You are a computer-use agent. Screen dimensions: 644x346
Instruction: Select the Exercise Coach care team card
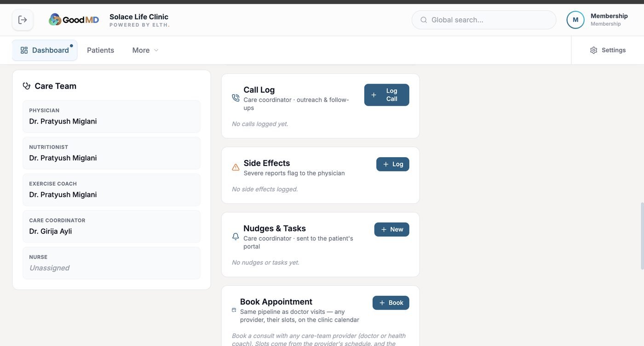111,190
